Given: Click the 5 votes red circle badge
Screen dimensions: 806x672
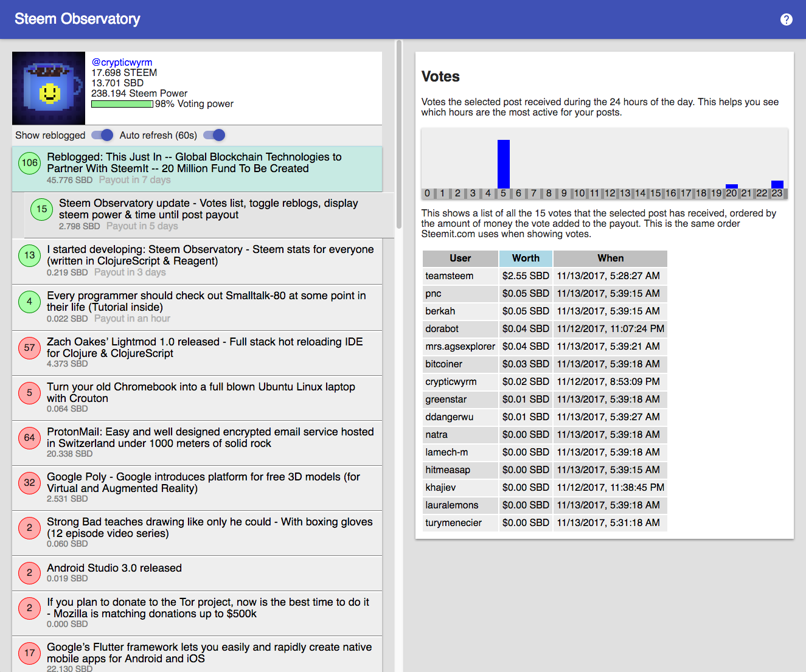Looking at the screenshot, I should pyautogui.click(x=29, y=393).
